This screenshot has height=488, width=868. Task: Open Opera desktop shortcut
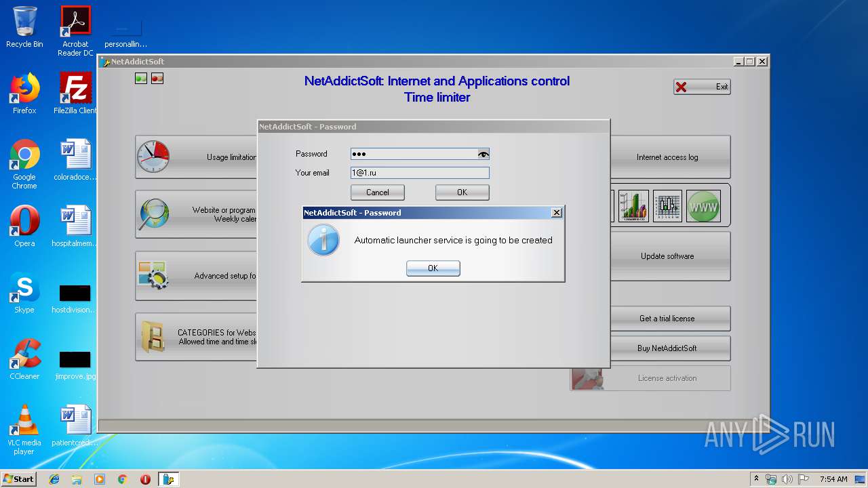coord(24,226)
